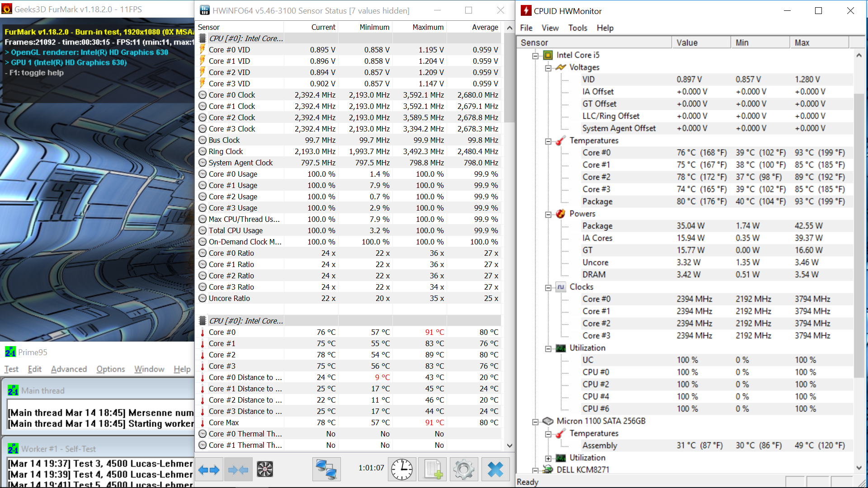Screen dimensions: 868x488
Task: Select the Total CPU Usage row
Action: (349, 230)
